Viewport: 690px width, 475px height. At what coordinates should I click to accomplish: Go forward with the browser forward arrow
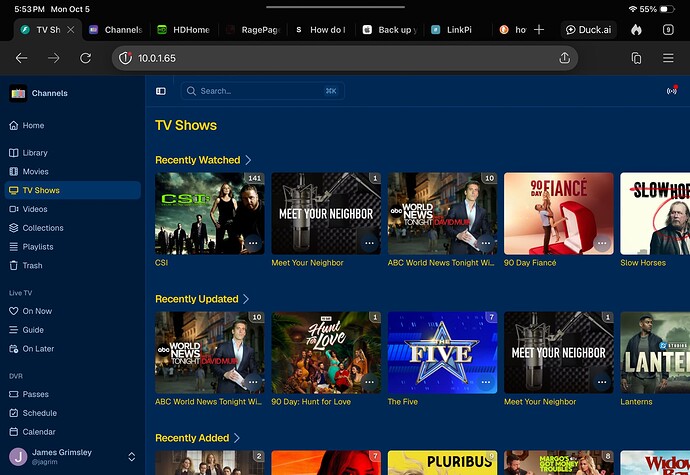tap(54, 58)
